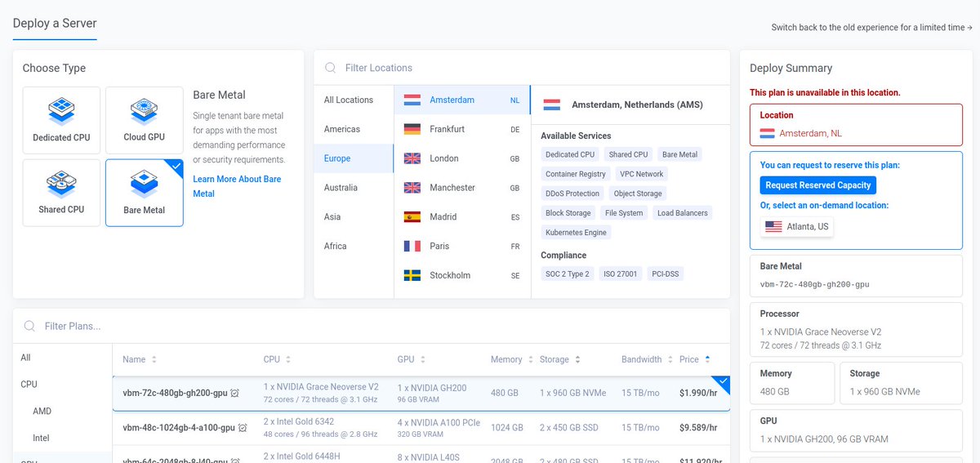Filter plans by AMD processors
The image size is (980, 463).
62,411
